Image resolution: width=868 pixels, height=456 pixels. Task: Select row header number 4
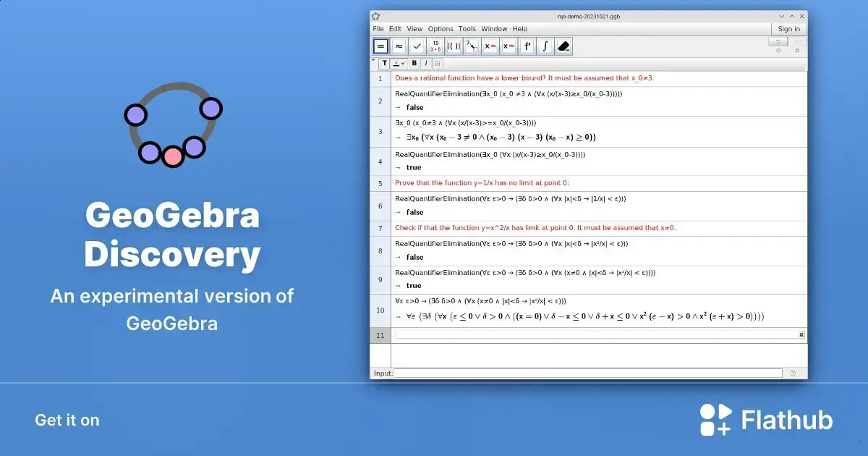[380, 161]
